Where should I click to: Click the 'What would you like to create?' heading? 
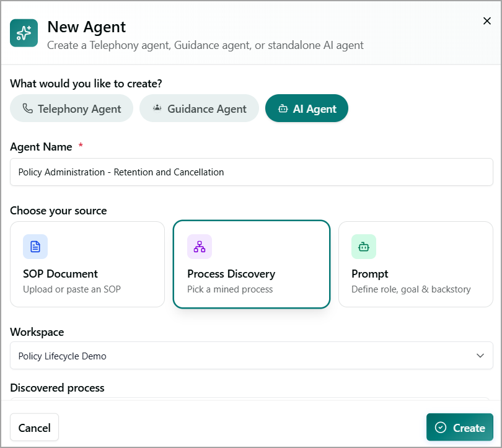click(x=86, y=84)
